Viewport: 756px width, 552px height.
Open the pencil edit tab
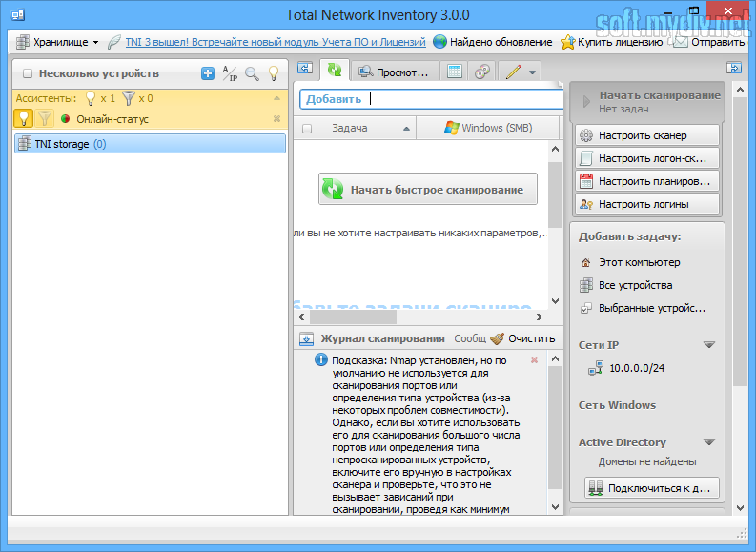pos(513,72)
